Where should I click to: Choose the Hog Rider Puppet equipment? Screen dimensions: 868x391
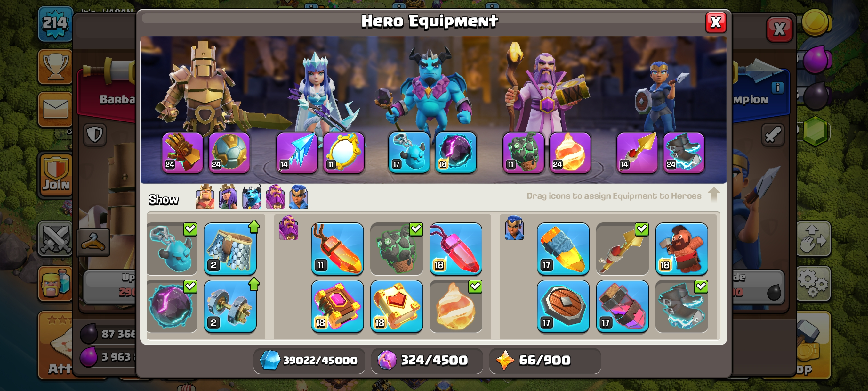click(681, 249)
